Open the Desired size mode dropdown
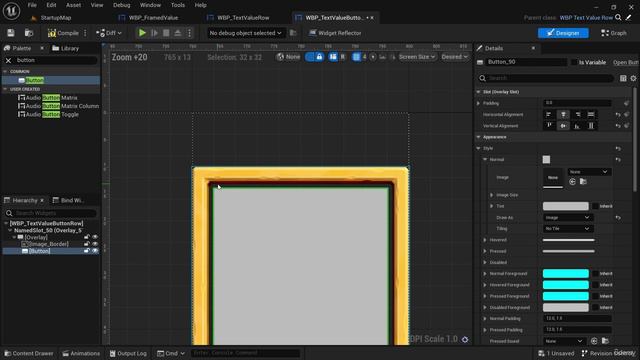 (454, 57)
